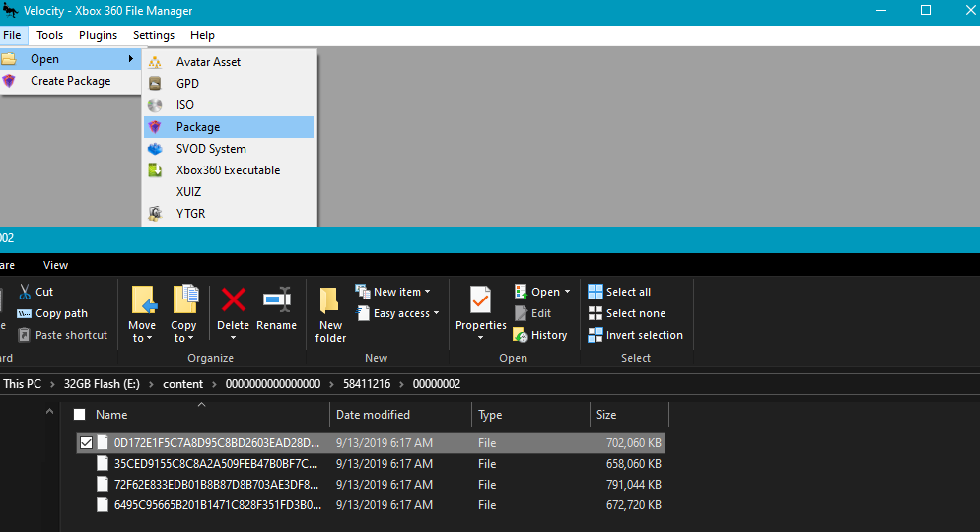Select the GPD file type icon

[155, 83]
